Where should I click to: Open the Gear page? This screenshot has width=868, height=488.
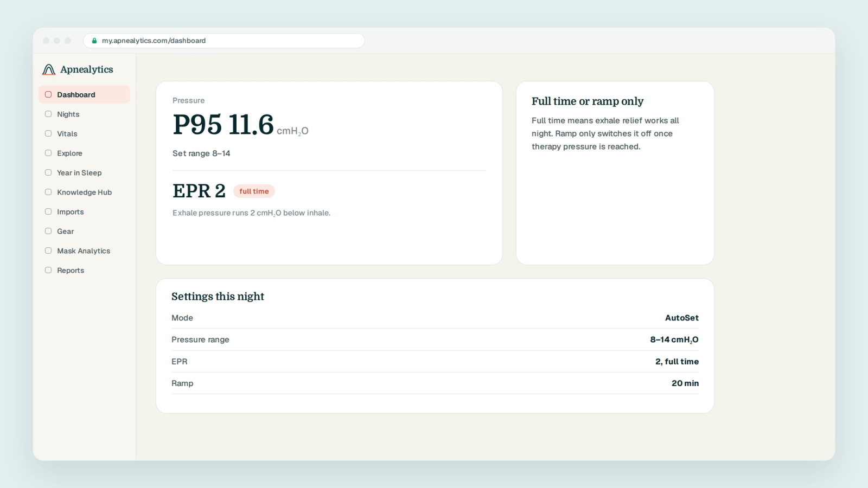[x=84, y=231]
